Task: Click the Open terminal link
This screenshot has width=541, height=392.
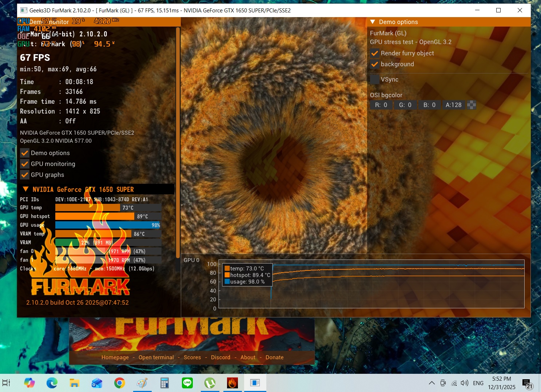Action: pyautogui.click(x=156, y=357)
